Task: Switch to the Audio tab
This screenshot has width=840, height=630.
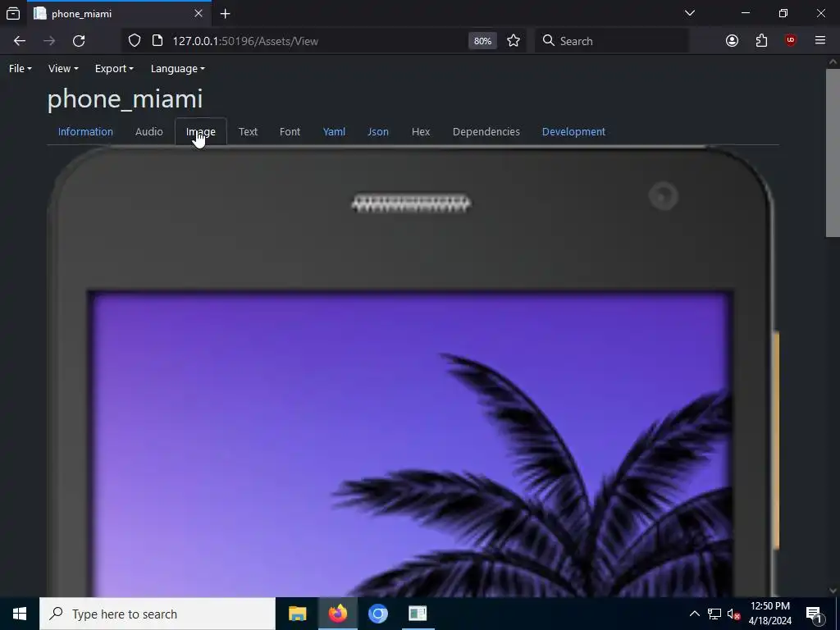Action: pyautogui.click(x=149, y=132)
